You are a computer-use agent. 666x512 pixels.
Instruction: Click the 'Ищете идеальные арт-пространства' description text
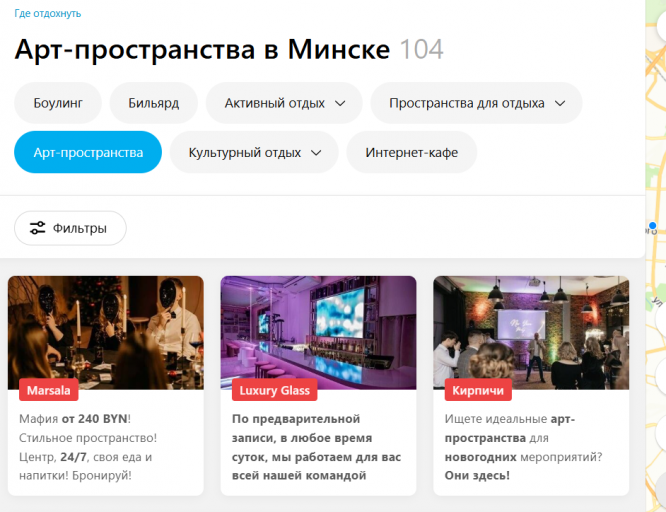pos(523,447)
